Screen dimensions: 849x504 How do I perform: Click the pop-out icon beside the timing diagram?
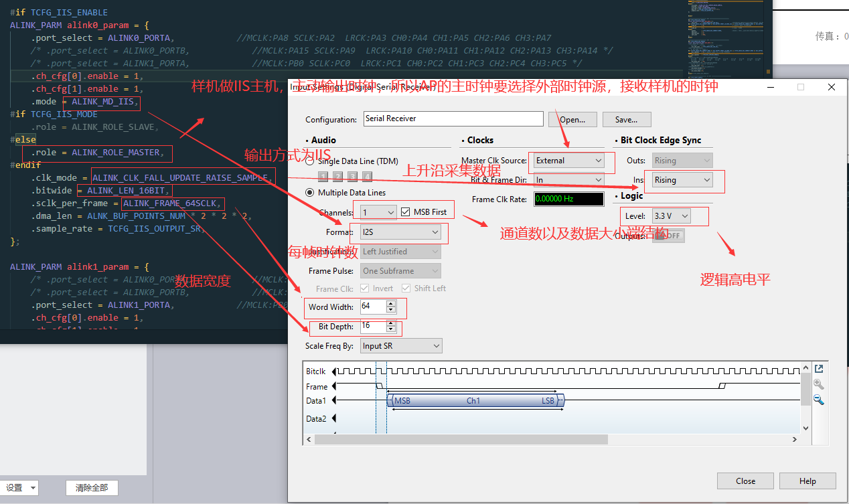point(818,369)
